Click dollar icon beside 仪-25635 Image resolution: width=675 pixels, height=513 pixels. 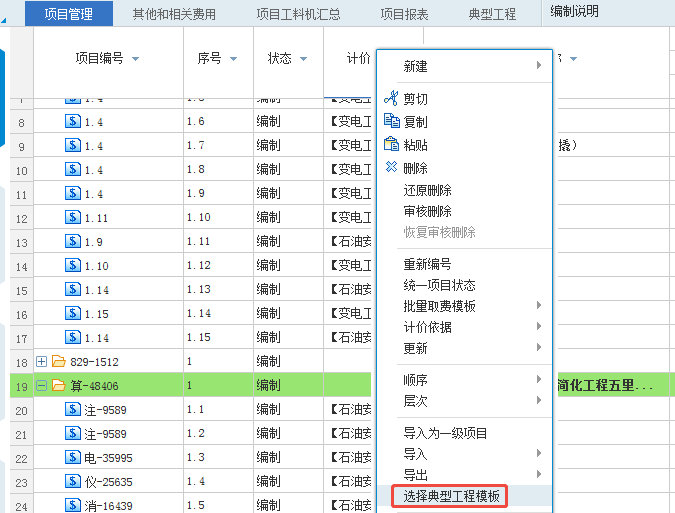click(x=73, y=482)
